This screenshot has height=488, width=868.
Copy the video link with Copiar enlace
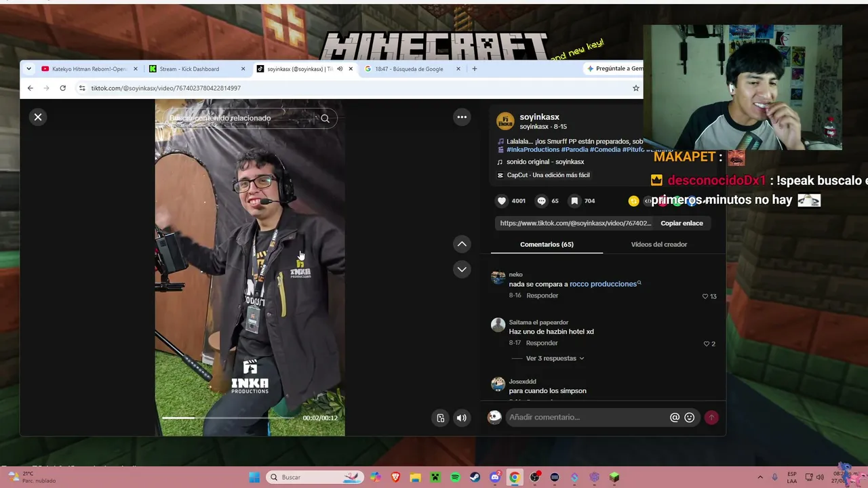coord(682,223)
